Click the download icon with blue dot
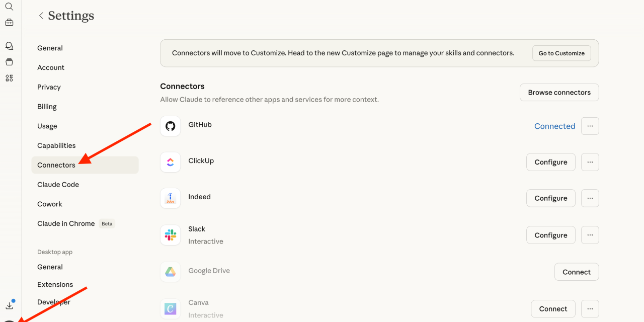The image size is (644, 322). tap(9, 305)
